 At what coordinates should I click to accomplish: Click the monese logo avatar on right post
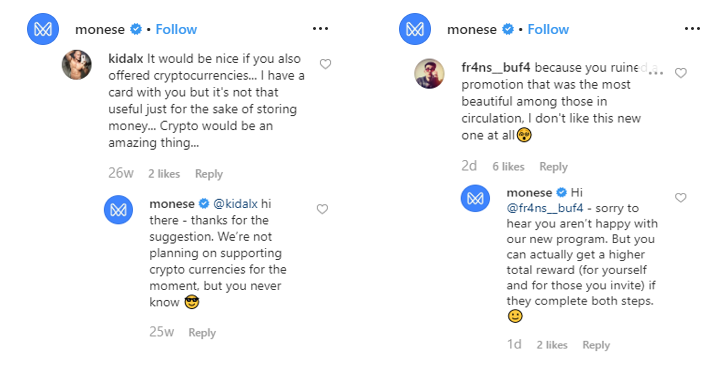click(415, 29)
